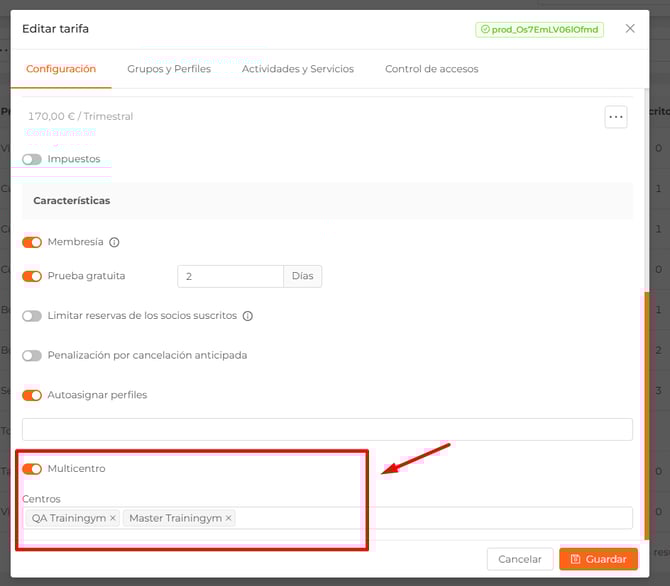Open the Días unit dropdown
Screen dimensions: 670x586
click(x=303, y=276)
